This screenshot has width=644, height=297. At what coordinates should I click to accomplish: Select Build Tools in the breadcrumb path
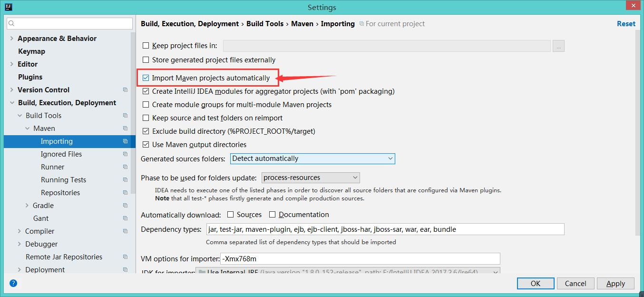[265, 23]
